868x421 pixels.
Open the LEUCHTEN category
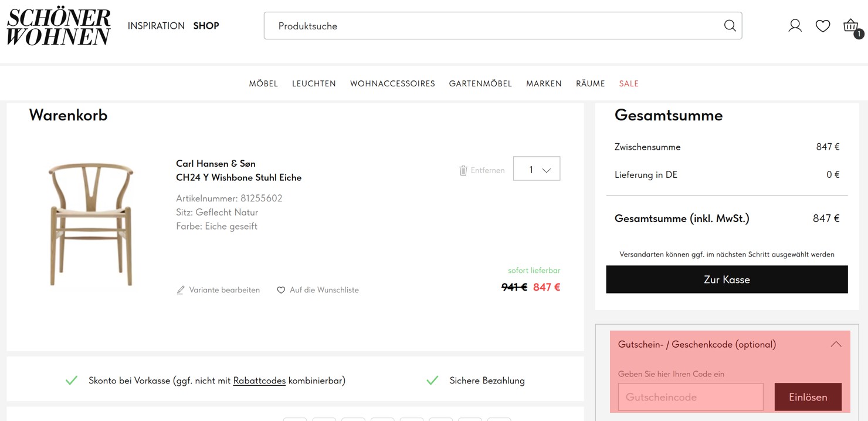314,84
